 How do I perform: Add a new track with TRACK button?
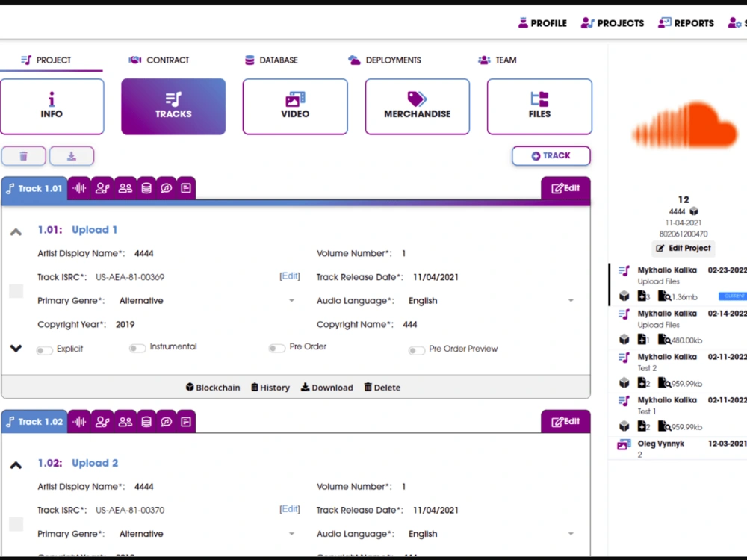coord(551,156)
